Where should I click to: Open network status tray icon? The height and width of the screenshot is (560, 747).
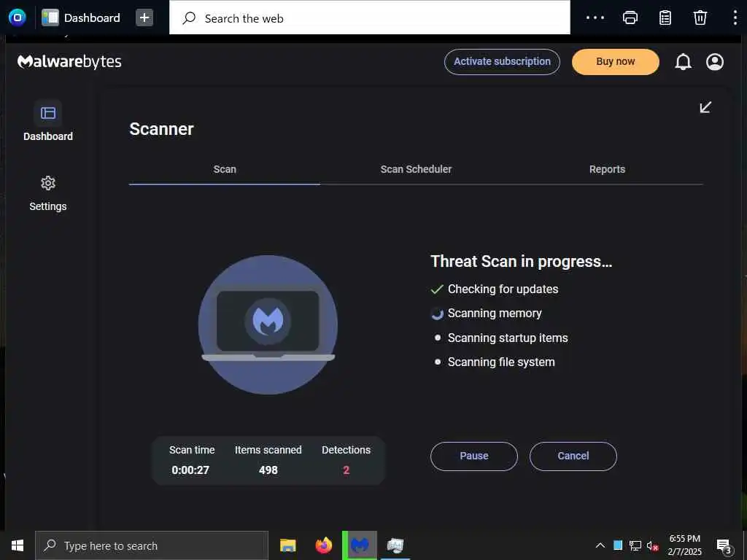click(x=635, y=545)
